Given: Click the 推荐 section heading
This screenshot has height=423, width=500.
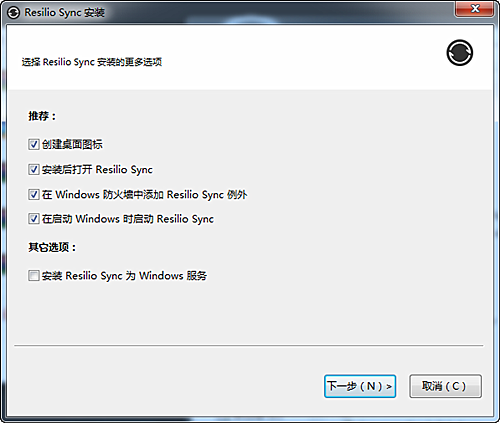Looking at the screenshot, I should [42, 116].
